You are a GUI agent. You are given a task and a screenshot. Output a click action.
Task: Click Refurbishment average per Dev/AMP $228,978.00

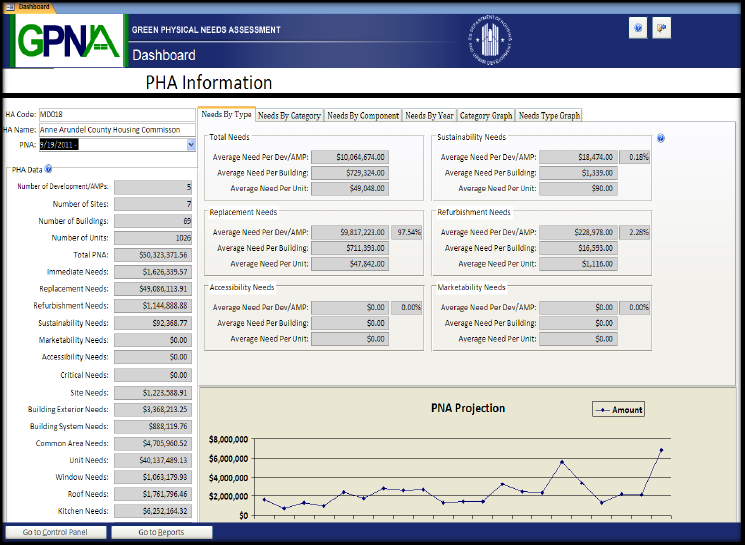click(x=579, y=232)
